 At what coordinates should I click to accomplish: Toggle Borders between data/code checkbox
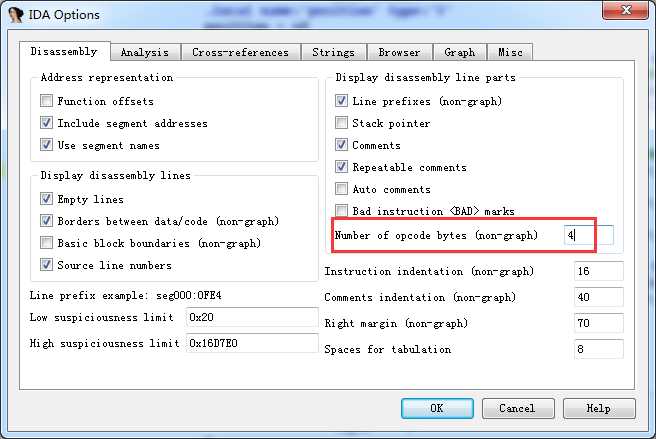[46, 221]
